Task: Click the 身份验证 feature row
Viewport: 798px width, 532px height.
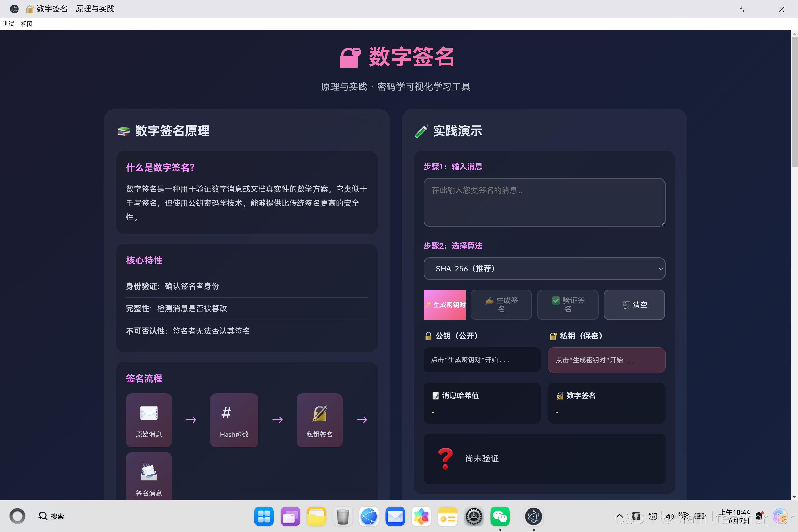Action: 247,286
